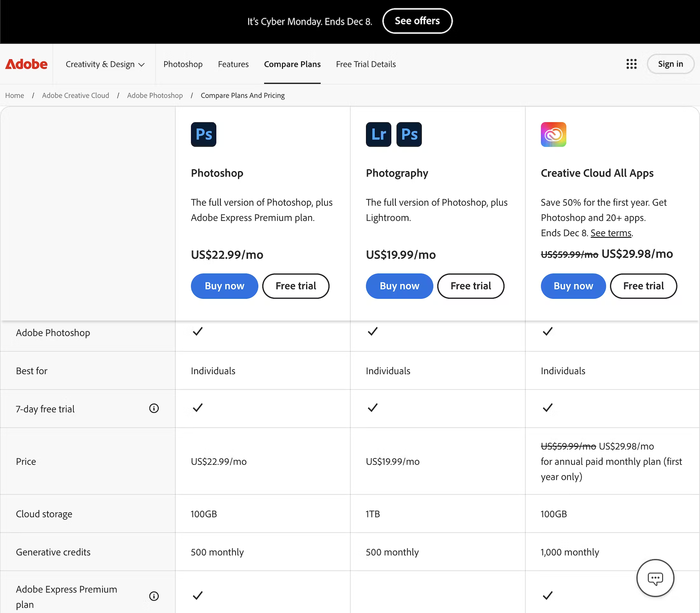
Task: Open the apps grid menu icon
Action: tap(631, 64)
